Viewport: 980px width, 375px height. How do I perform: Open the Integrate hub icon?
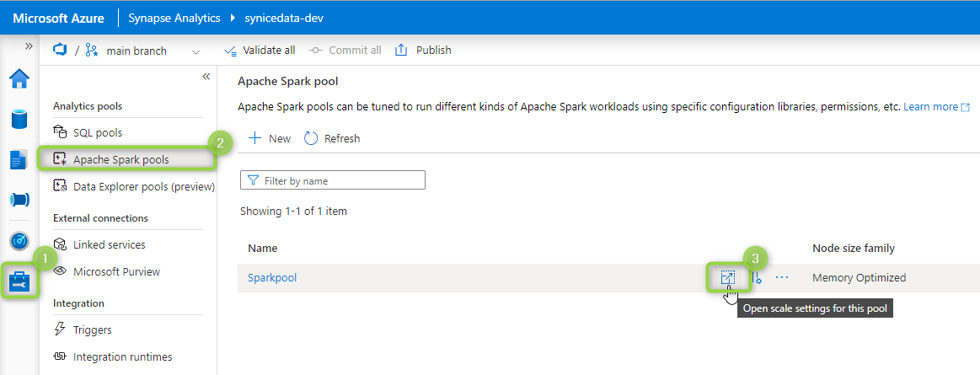click(19, 200)
